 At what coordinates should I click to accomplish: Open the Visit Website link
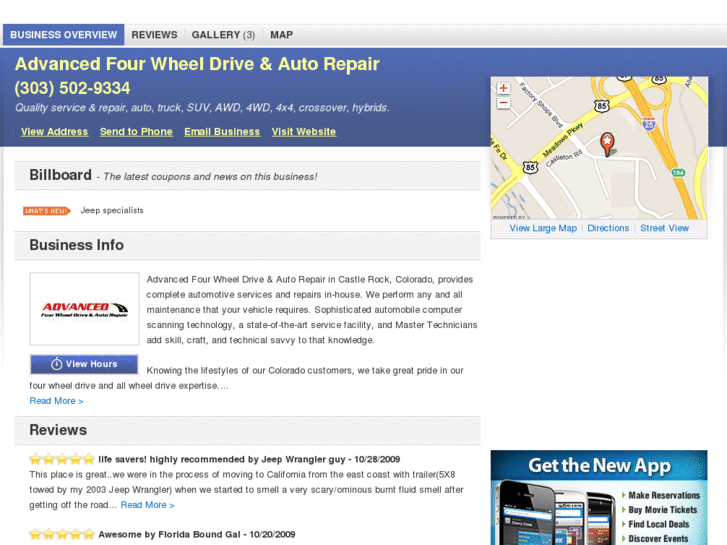click(x=304, y=132)
